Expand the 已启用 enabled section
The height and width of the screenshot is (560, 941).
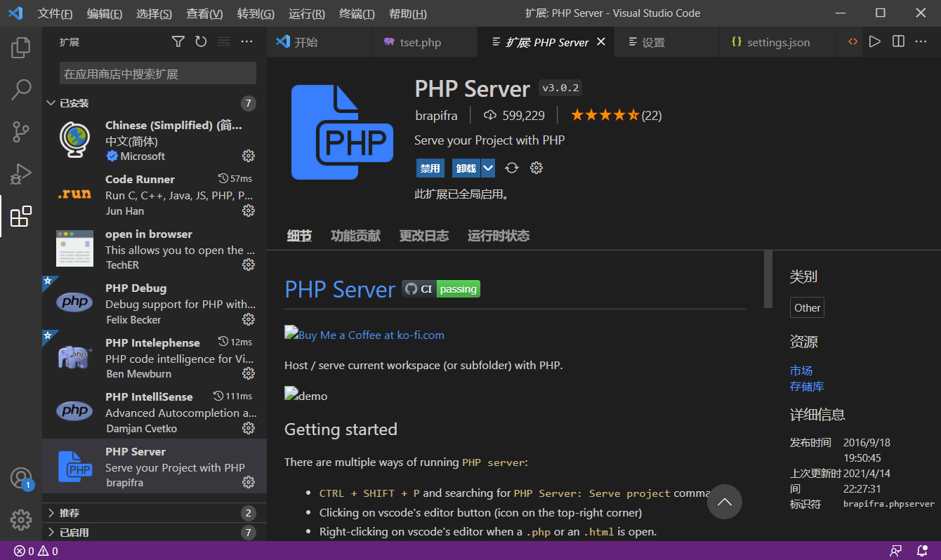154,533
